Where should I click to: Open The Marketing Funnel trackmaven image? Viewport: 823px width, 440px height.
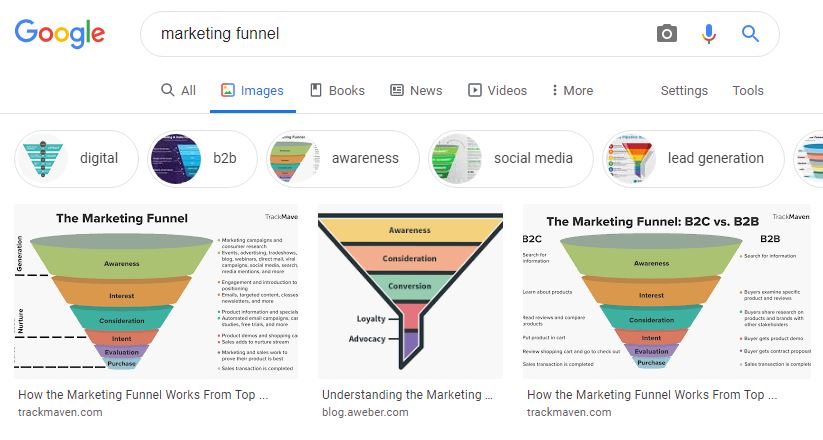pos(156,291)
